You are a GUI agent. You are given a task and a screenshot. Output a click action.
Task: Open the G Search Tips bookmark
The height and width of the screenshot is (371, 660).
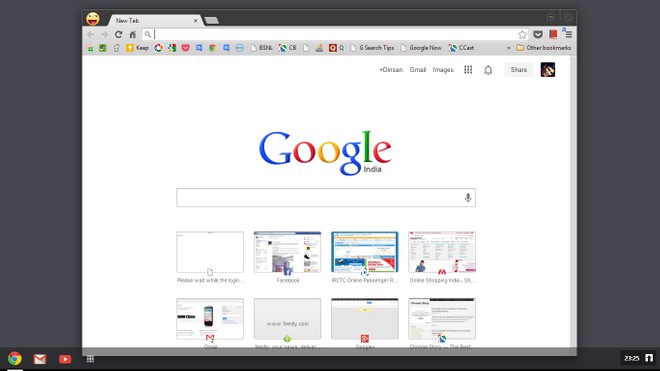(372, 48)
